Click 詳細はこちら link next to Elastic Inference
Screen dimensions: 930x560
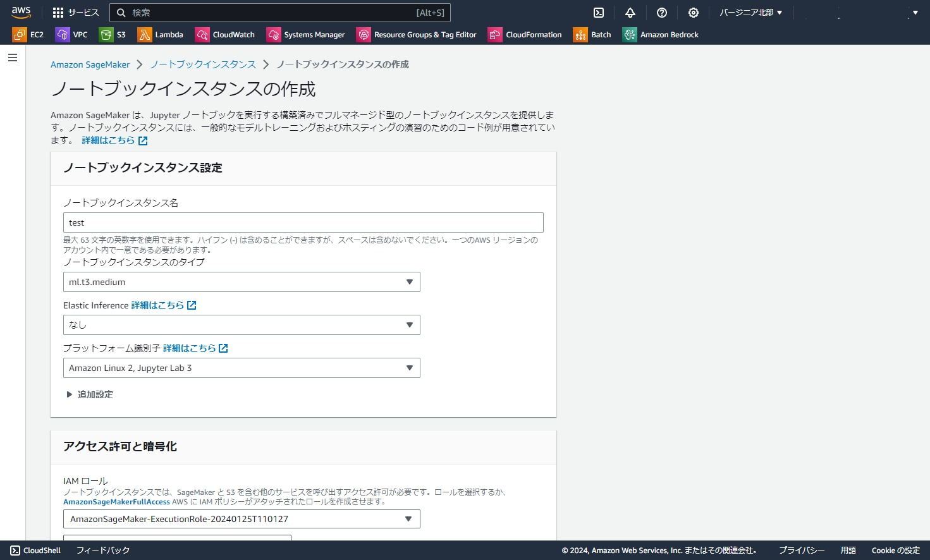click(x=157, y=305)
